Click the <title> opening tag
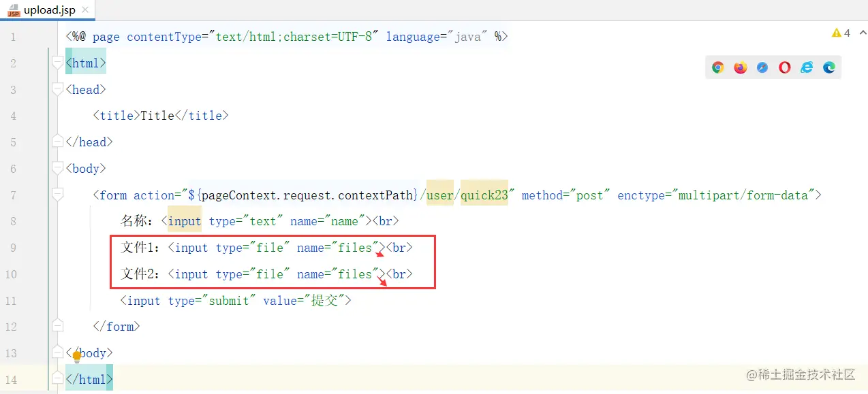868x394 pixels. [x=117, y=116]
